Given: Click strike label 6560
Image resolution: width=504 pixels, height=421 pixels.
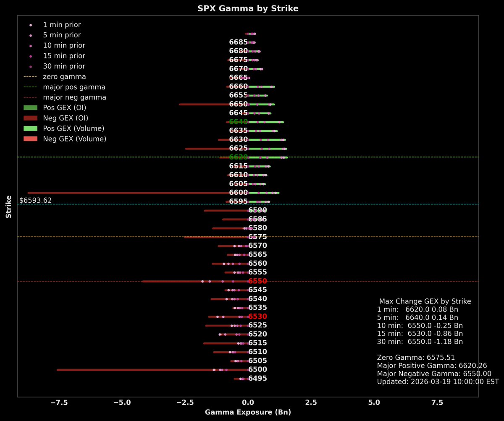Looking at the screenshot, I should click(257, 263).
